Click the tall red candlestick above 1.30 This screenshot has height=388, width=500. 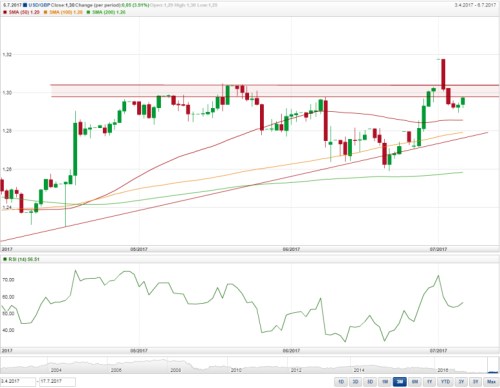click(443, 74)
